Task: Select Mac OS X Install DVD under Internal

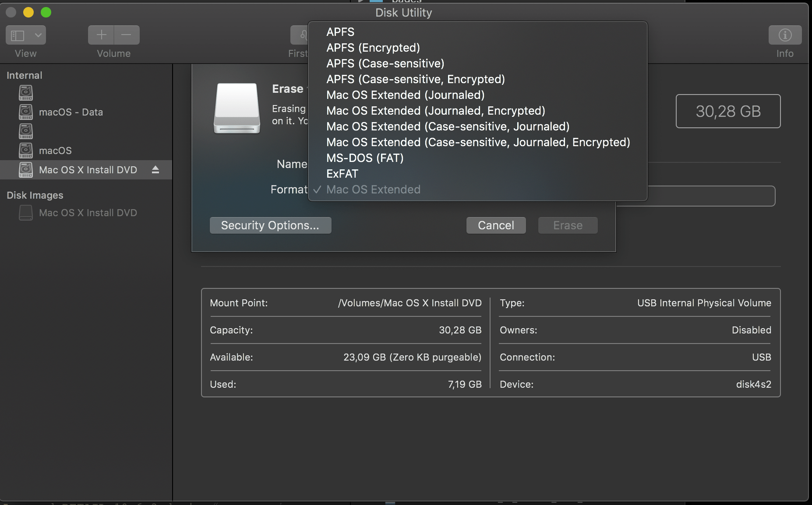Action: [86, 170]
